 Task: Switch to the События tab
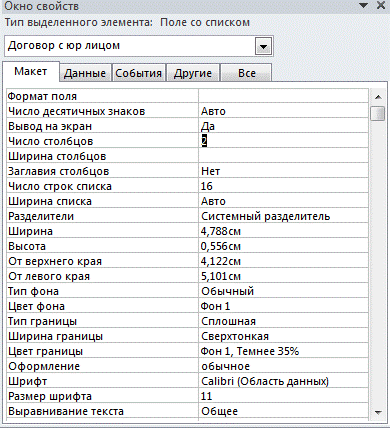pos(138,73)
